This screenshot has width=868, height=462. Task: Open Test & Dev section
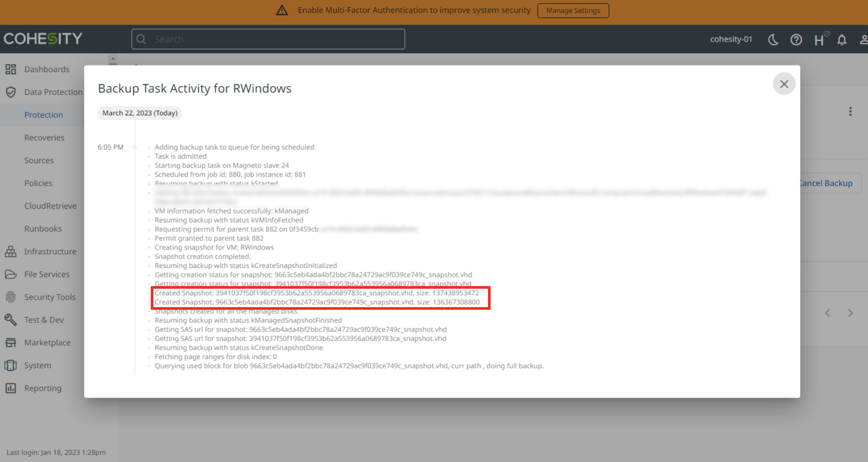click(x=44, y=320)
